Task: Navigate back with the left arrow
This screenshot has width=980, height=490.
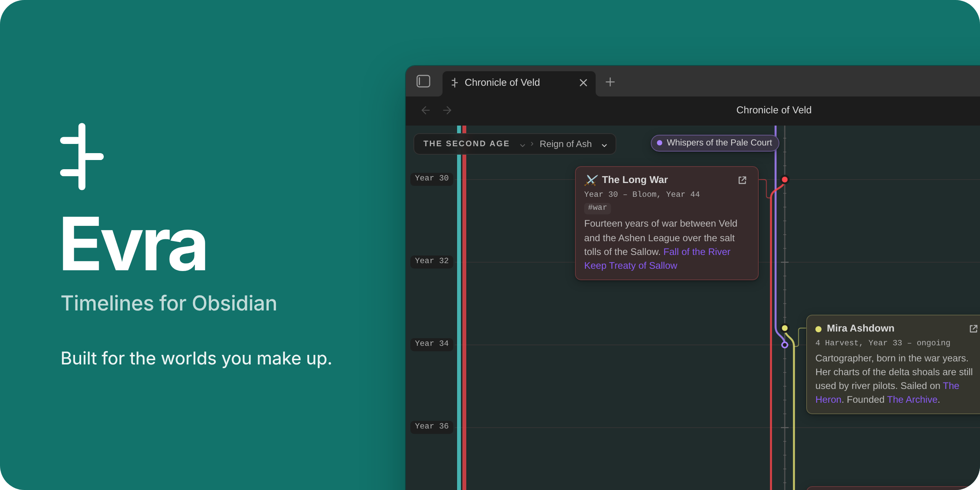Action: coord(426,110)
